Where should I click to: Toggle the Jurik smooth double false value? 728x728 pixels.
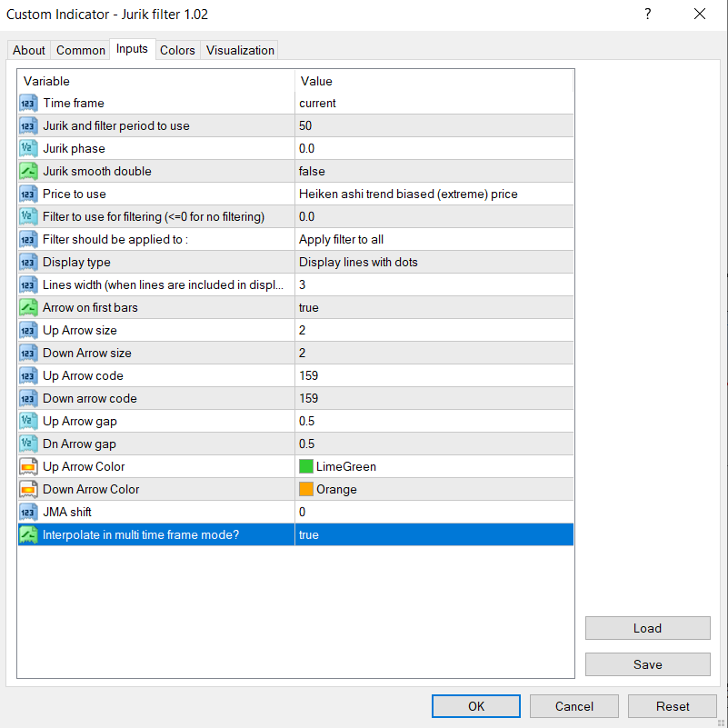pos(434,172)
